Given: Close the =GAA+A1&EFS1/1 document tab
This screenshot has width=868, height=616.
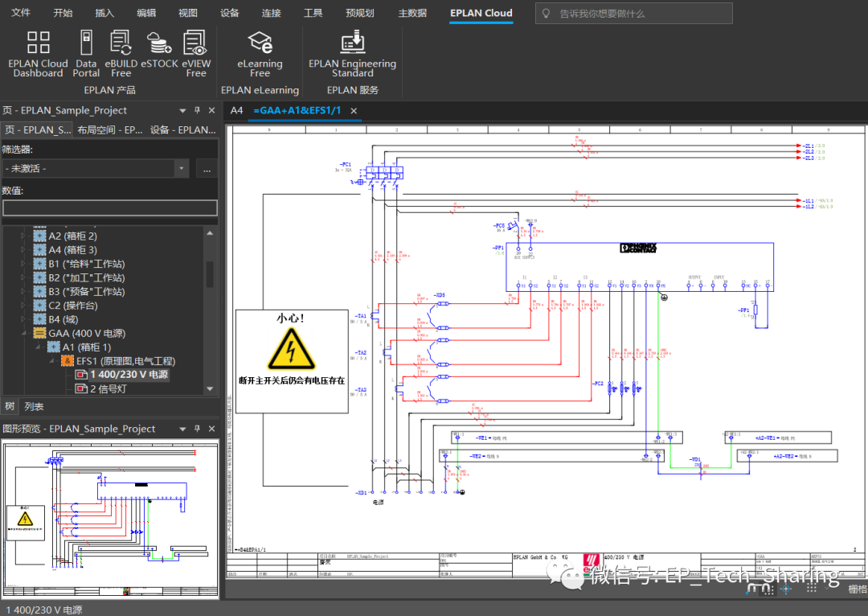Looking at the screenshot, I should [x=354, y=111].
